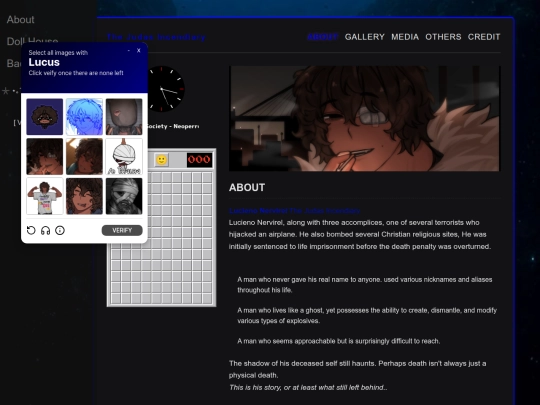Click the 'Society - Neoperrr' caption text
This screenshot has height=405, width=540.
pos(173,126)
